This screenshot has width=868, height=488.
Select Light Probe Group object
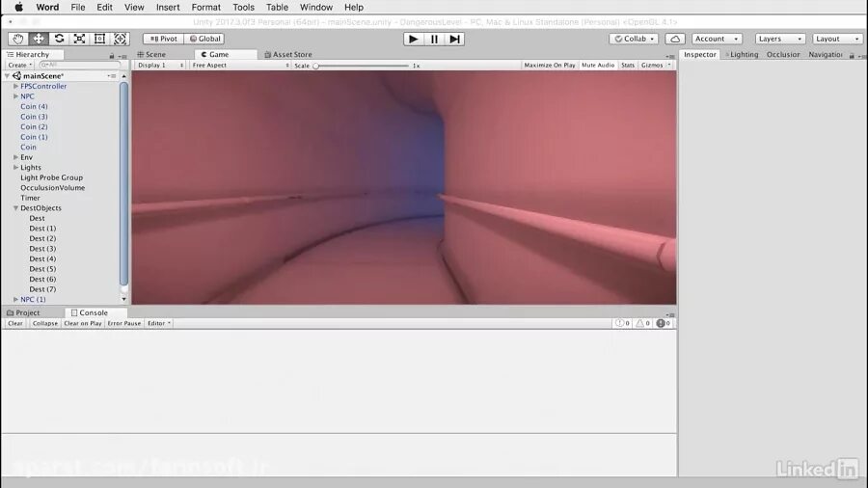click(51, 177)
